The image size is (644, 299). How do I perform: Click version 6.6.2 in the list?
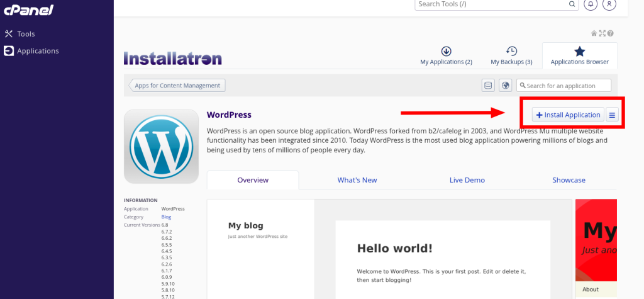(x=166, y=238)
